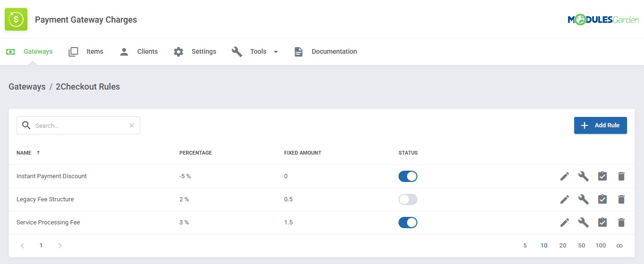
Task: Click clipboard checklist icon for Service Processing Fee
Action: [x=602, y=223]
